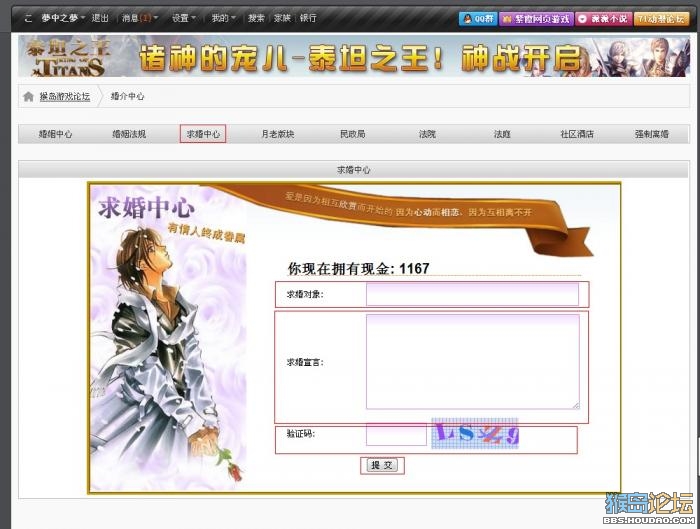Screen dimensions: 700x529
Task: Open the 强制离婚 tab
Action: 652,134
